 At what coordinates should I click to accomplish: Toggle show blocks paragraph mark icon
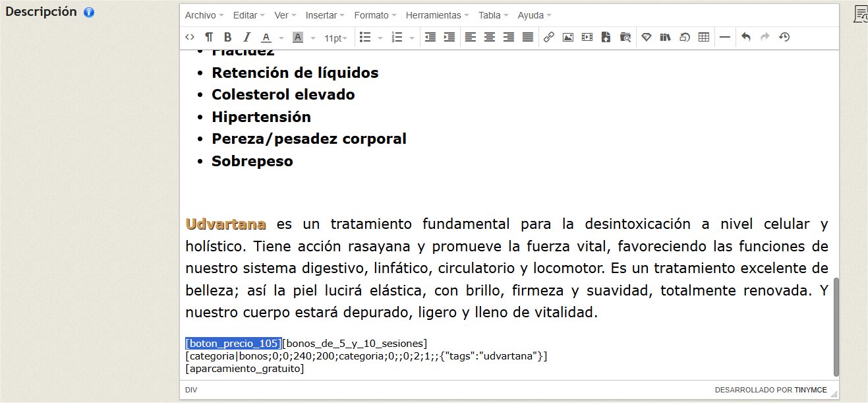tap(208, 38)
